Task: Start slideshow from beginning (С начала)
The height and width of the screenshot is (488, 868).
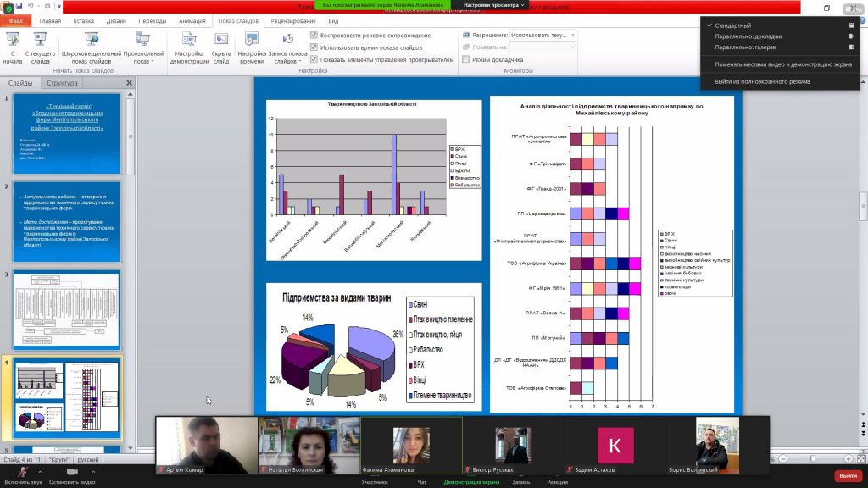Action: pos(12,47)
